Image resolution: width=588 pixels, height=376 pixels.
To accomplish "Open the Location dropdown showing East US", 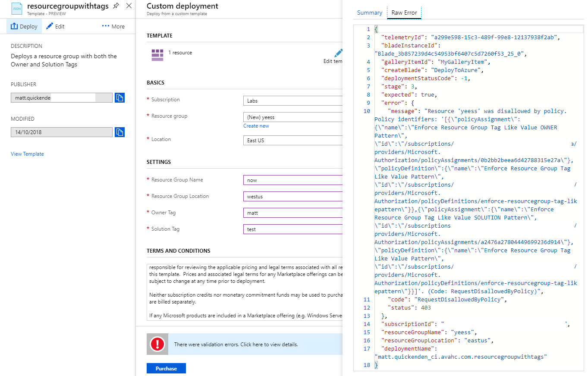I will coord(293,141).
